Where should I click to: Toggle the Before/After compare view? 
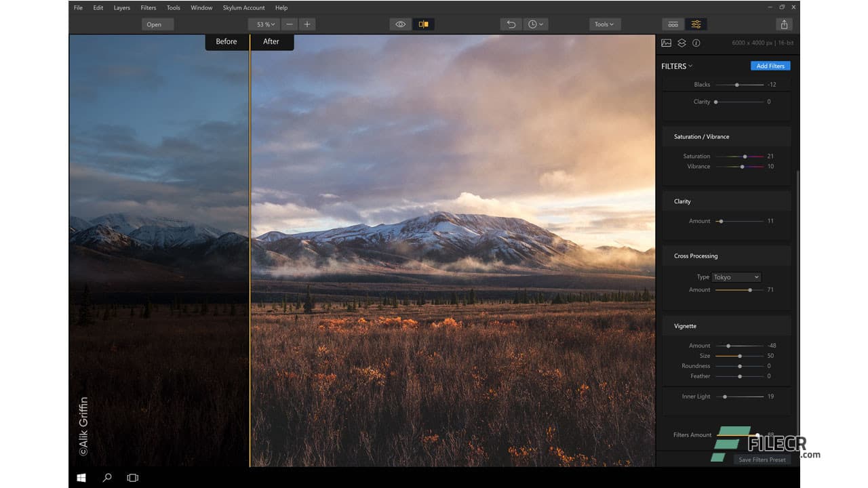pyautogui.click(x=425, y=24)
